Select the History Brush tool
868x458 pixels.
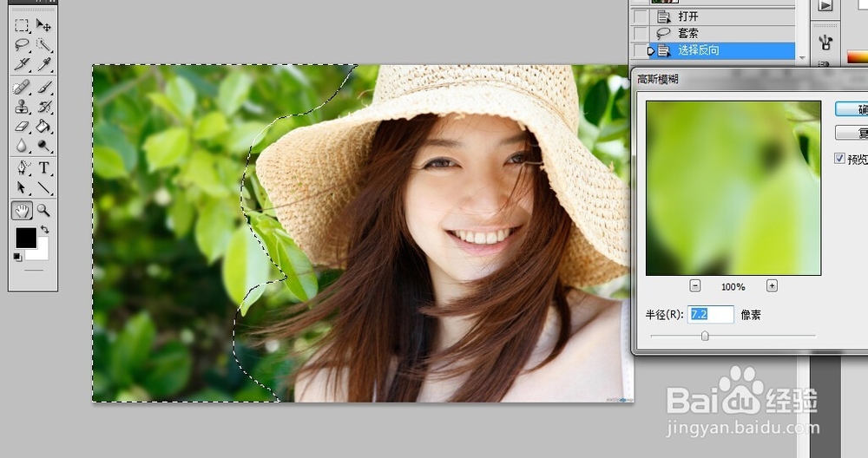pyautogui.click(x=43, y=107)
